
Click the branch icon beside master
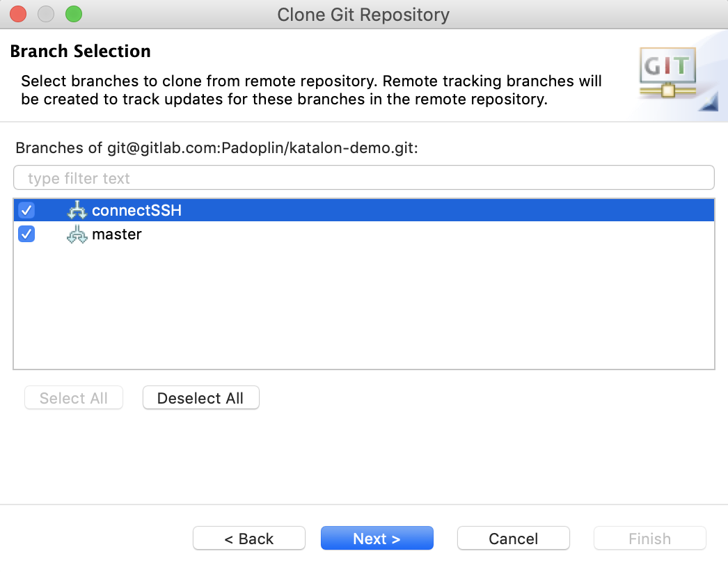pos(77,235)
